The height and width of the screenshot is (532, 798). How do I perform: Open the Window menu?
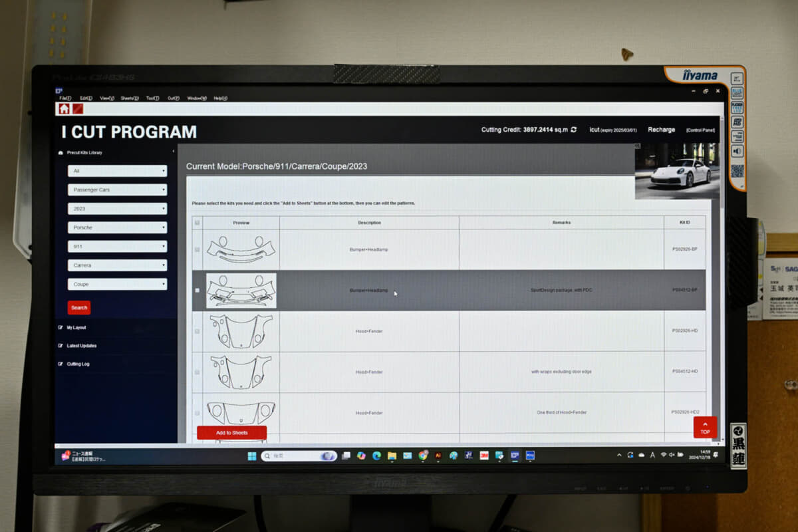tap(197, 98)
